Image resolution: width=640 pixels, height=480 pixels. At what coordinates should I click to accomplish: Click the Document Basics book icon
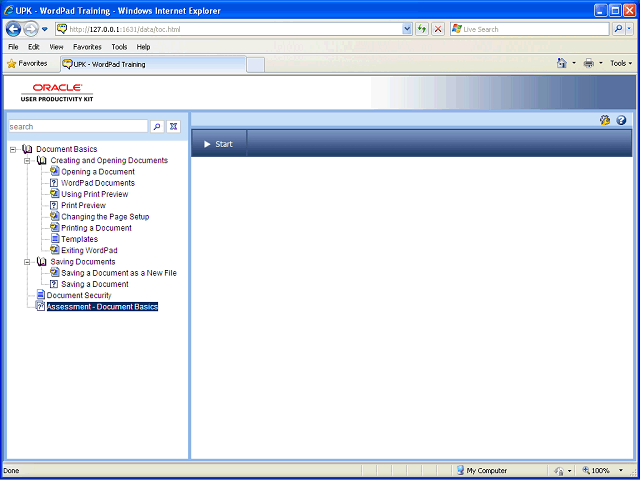pos(27,149)
